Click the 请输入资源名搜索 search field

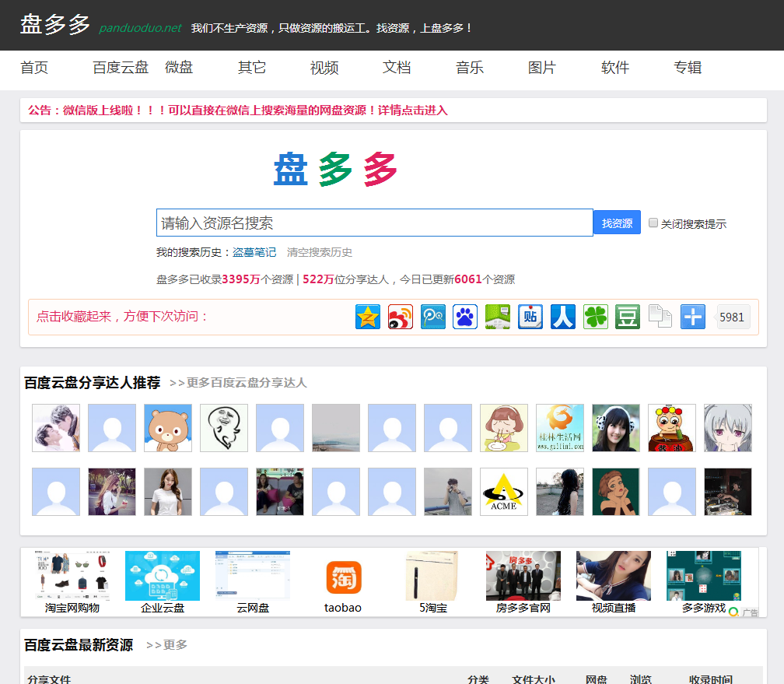(x=375, y=223)
